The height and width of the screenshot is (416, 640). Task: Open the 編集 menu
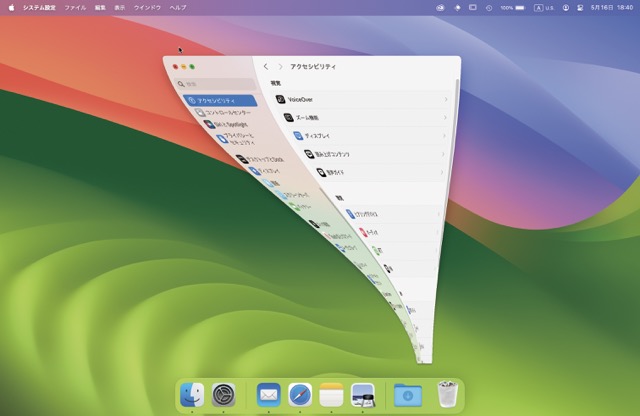[100, 7]
